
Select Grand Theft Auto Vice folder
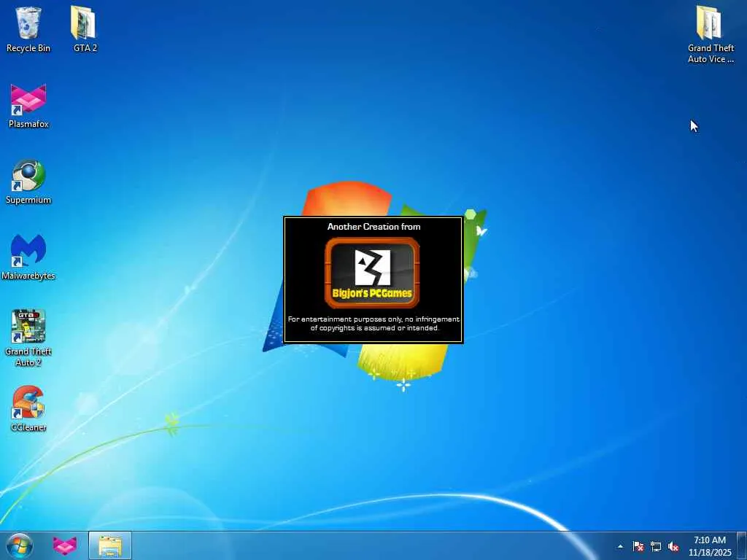pos(711,34)
